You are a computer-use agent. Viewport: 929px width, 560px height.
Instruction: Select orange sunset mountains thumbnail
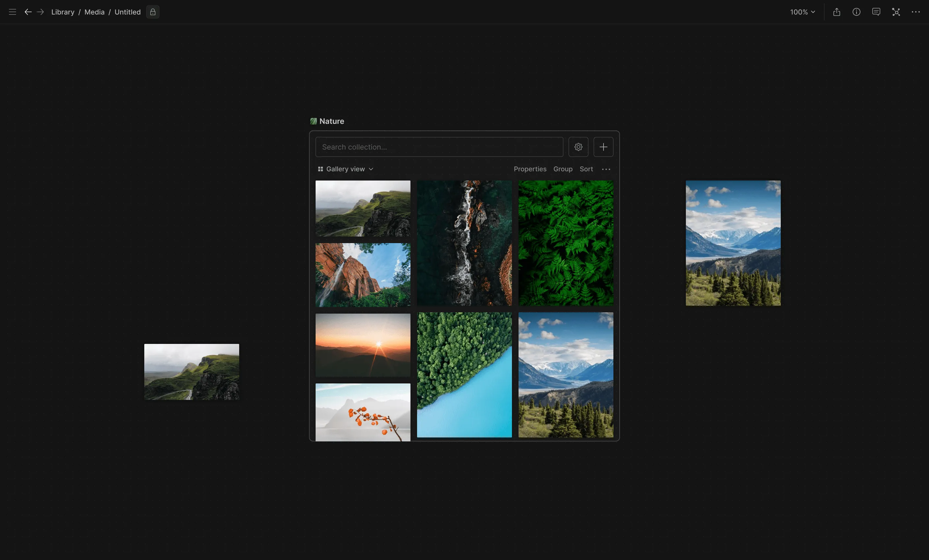point(363,345)
